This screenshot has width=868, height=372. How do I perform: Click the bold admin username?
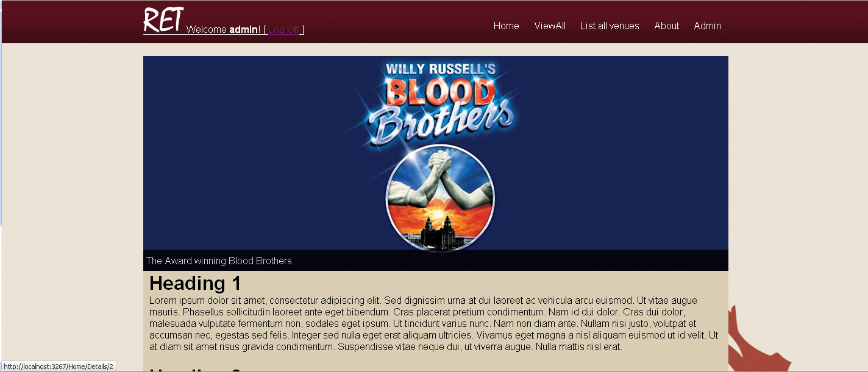tap(243, 29)
